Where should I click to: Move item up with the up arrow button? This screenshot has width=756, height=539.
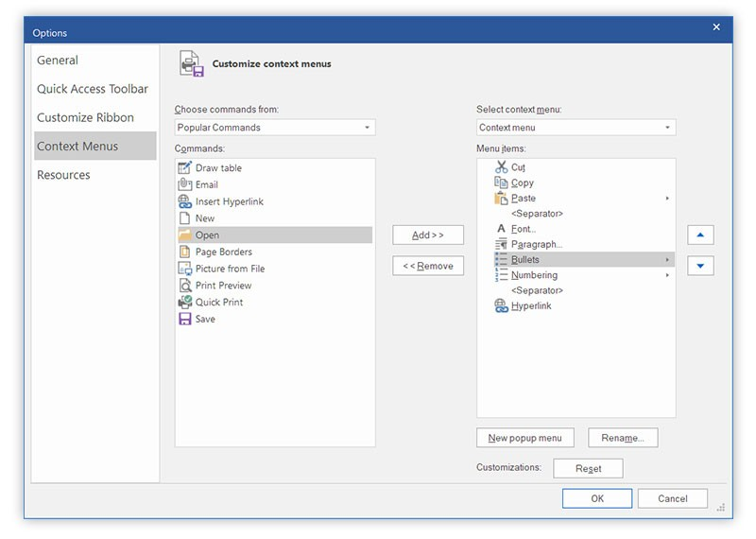click(700, 235)
